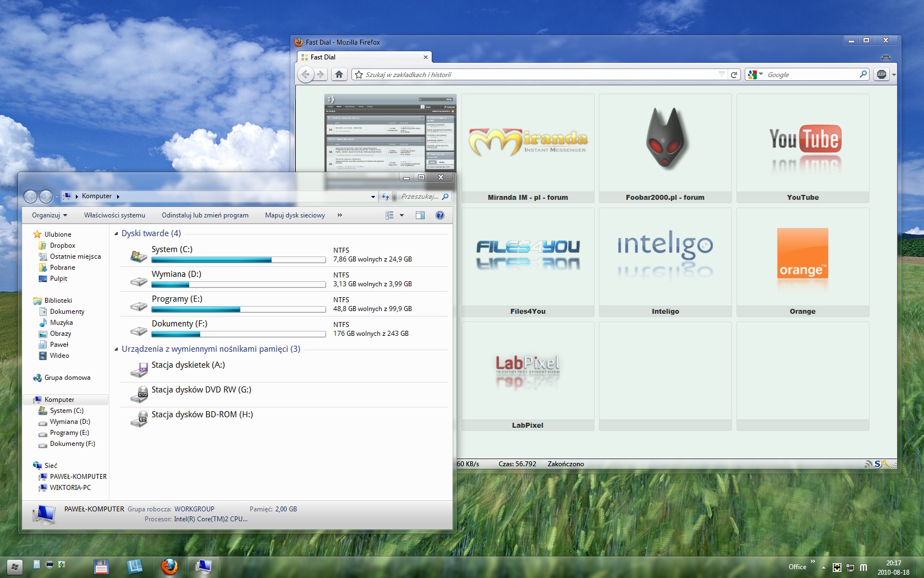924x578 pixels.
Task: Click bat icon in system tray
Action: pyautogui.click(x=837, y=568)
